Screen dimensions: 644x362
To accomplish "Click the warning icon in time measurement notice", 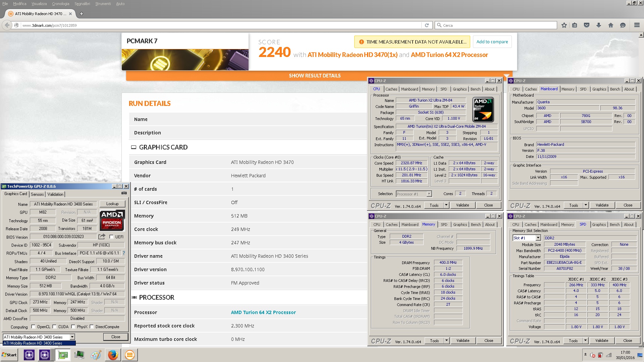I will tap(361, 42).
